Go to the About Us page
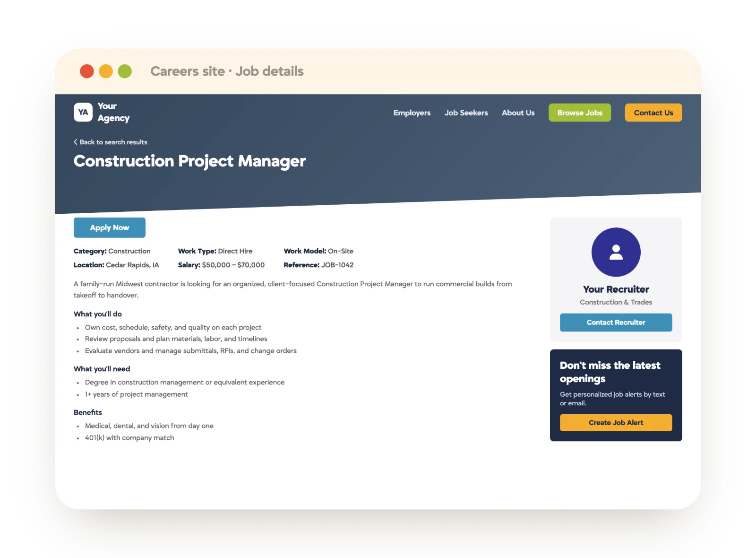Screen dimensions: 756x558 tap(518, 113)
